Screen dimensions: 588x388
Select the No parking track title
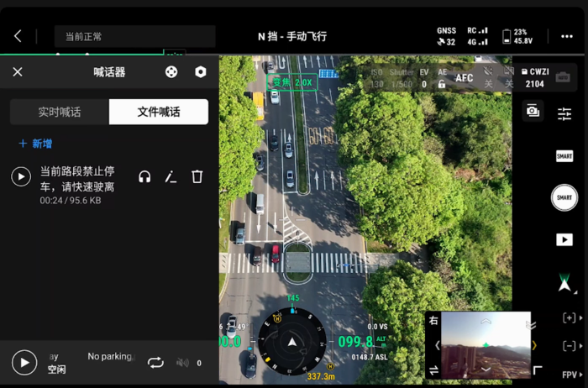[x=111, y=356]
